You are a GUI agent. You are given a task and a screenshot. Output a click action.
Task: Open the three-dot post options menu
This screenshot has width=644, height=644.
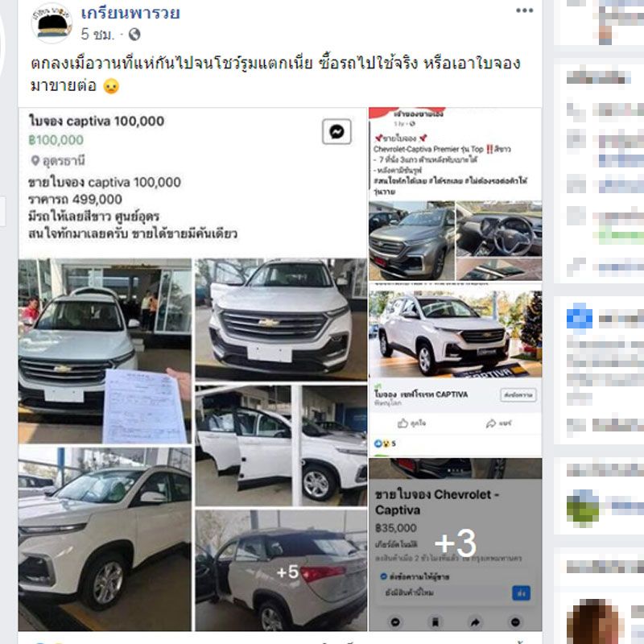coord(525,10)
